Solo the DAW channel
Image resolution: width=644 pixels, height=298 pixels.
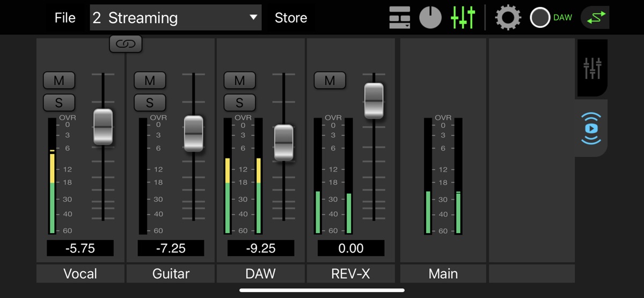tap(239, 102)
